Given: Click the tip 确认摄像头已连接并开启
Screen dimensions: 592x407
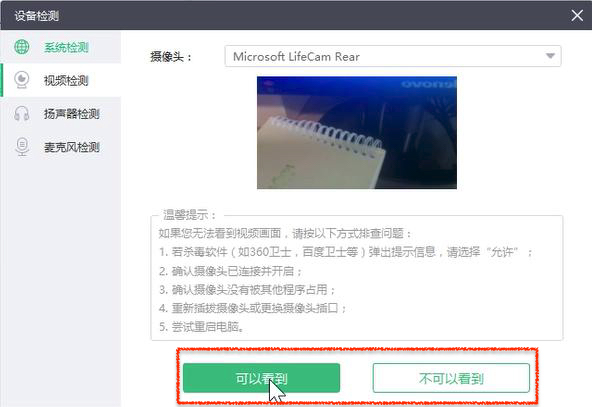Looking at the screenshot, I should tap(230, 271).
